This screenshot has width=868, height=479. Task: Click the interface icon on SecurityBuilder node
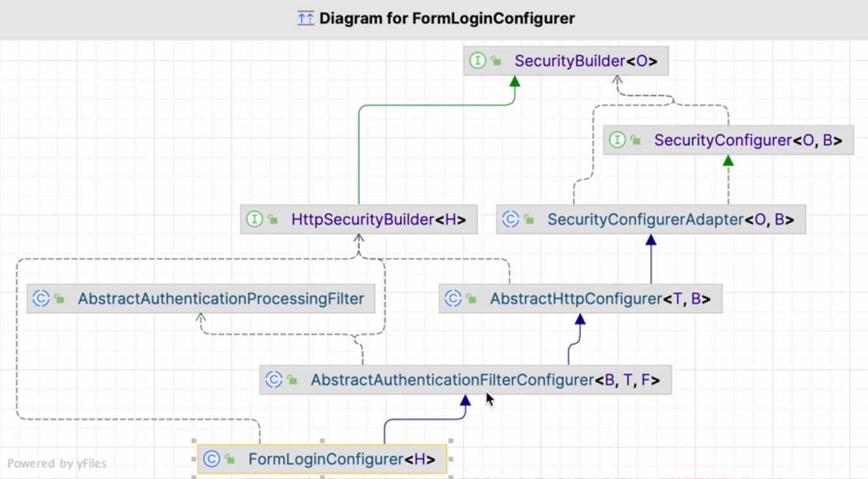coord(478,61)
